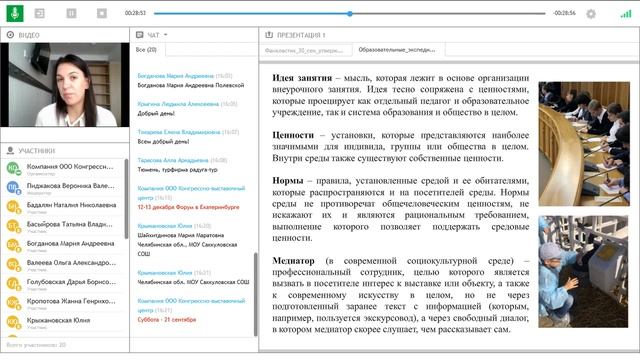
Task: Click the participants list scrollbar
Action: pos(127,199)
